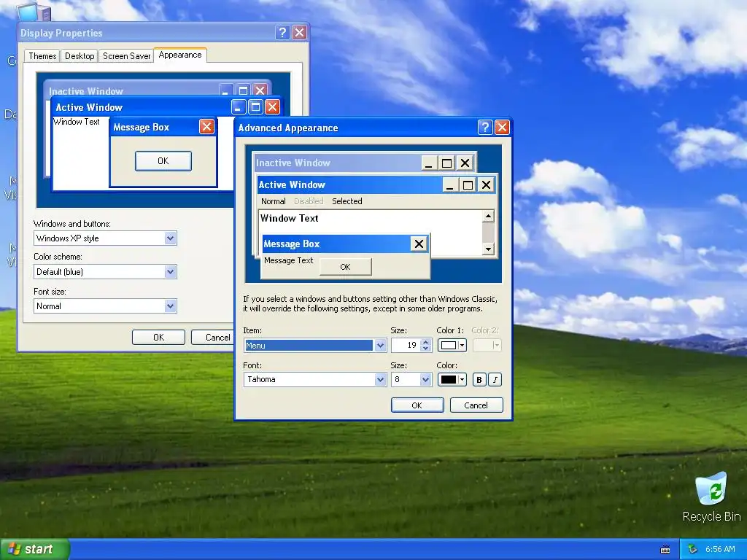The width and height of the screenshot is (747, 560).
Task: Open the Font size dropdown showing Normal
Action: point(171,306)
